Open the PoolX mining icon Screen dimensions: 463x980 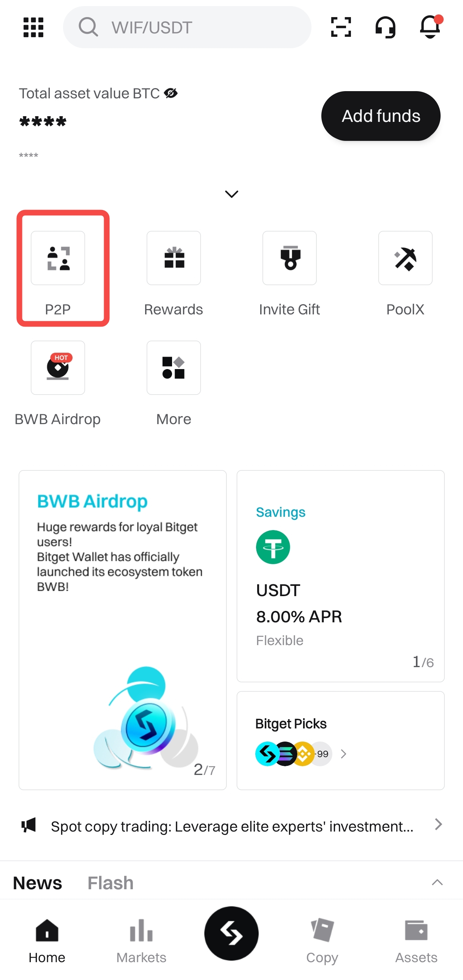[405, 258]
